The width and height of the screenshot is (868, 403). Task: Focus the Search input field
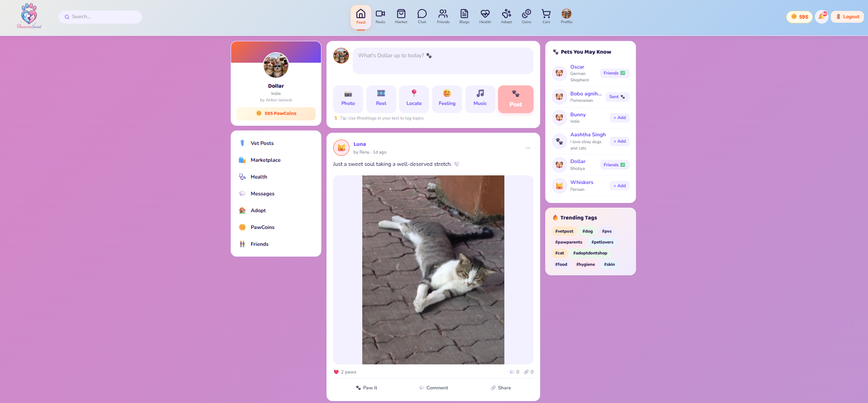pos(100,17)
